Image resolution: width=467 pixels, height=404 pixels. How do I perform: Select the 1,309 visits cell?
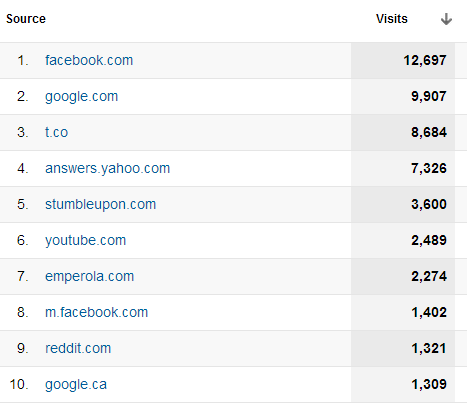pyautogui.click(x=403, y=384)
